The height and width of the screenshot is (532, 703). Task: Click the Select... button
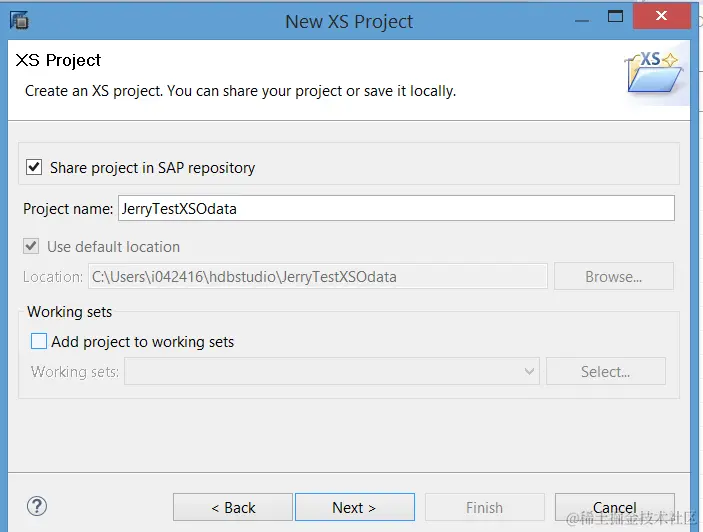tap(605, 371)
